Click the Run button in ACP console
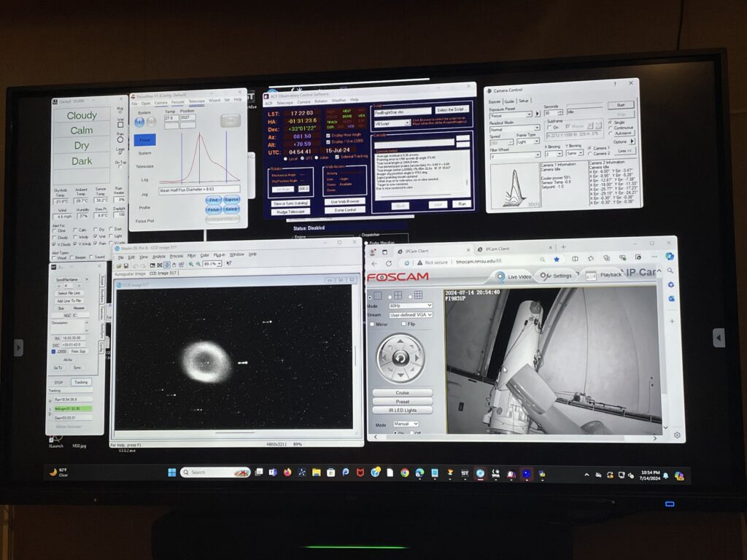 click(x=462, y=204)
